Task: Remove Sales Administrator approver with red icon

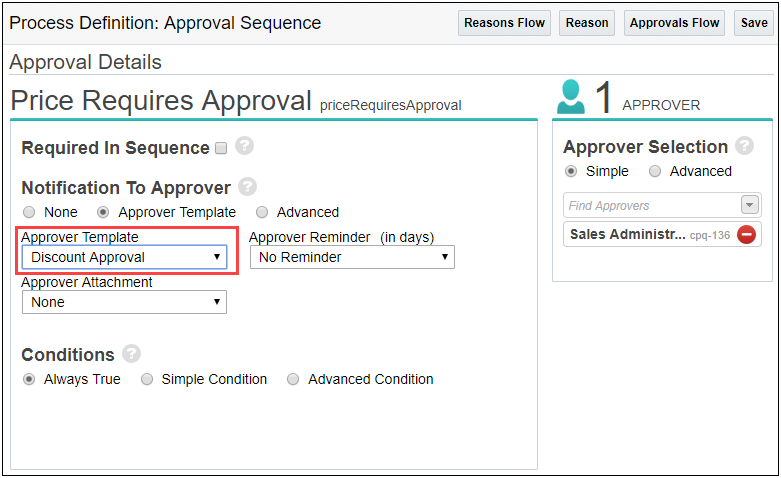Action: [x=745, y=235]
